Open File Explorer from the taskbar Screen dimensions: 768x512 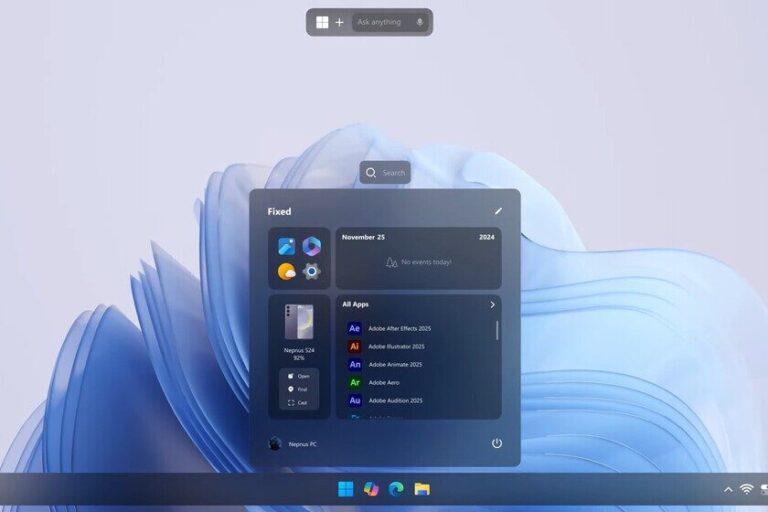[x=422, y=488]
